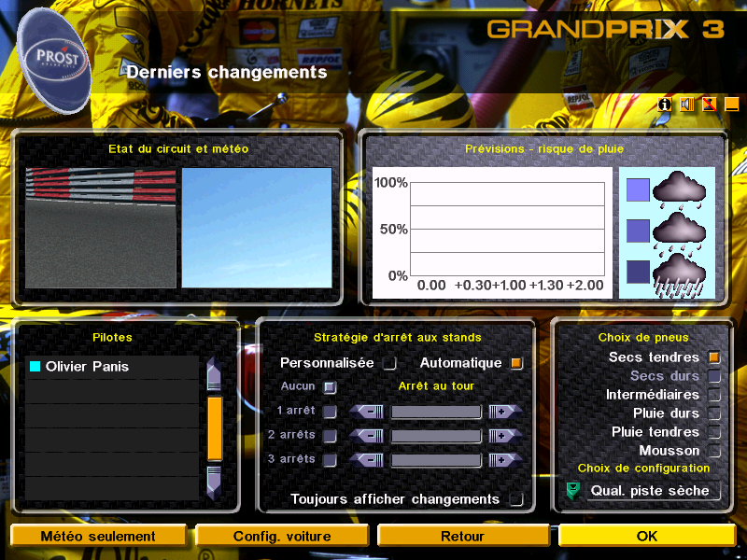Enable the Personnalisée strategy checkbox
Image resolution: width=747 pixels, height=560 pixels.
click(x=389, y=363)
